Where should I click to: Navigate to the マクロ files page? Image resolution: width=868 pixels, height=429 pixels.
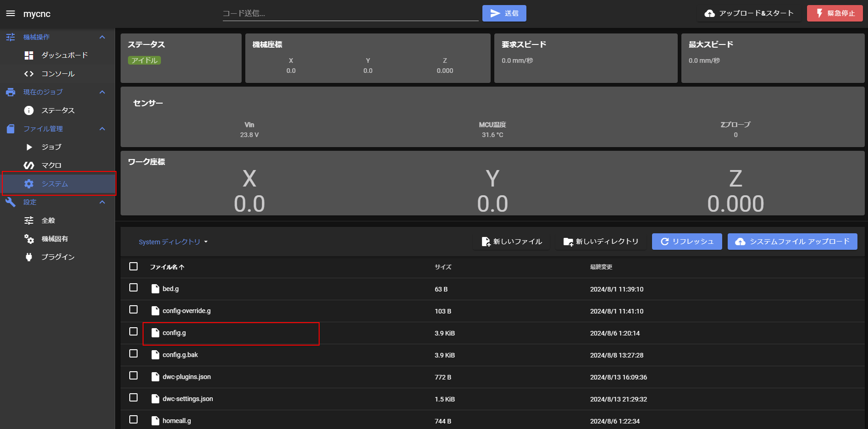click(x=57, y=165)
